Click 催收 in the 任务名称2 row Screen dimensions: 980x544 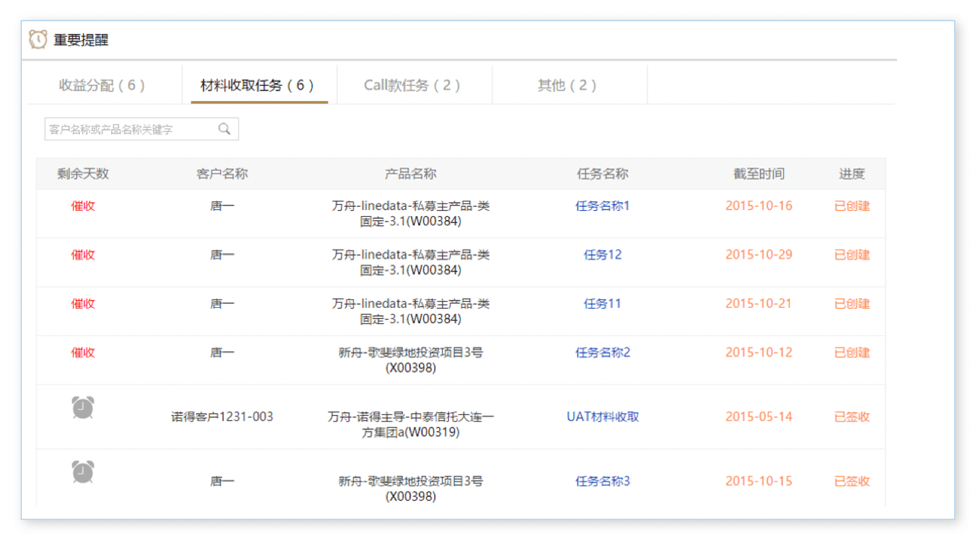(x=83, y=352)
